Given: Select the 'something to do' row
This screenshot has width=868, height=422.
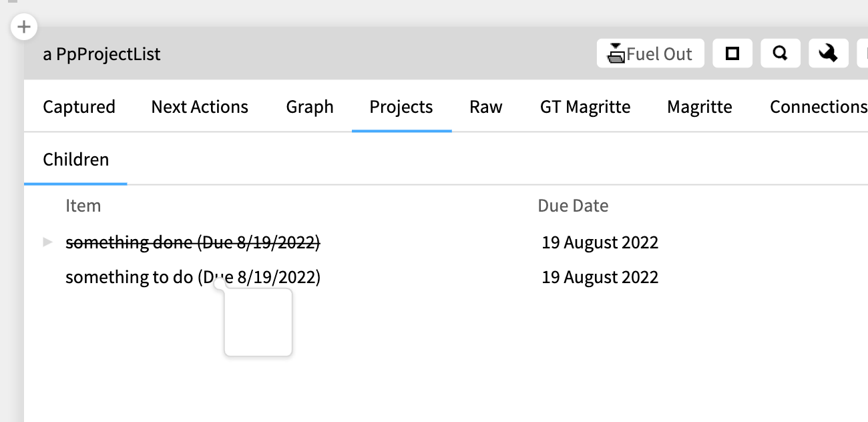Looking at the screenshot, I should tap(192, 276).
